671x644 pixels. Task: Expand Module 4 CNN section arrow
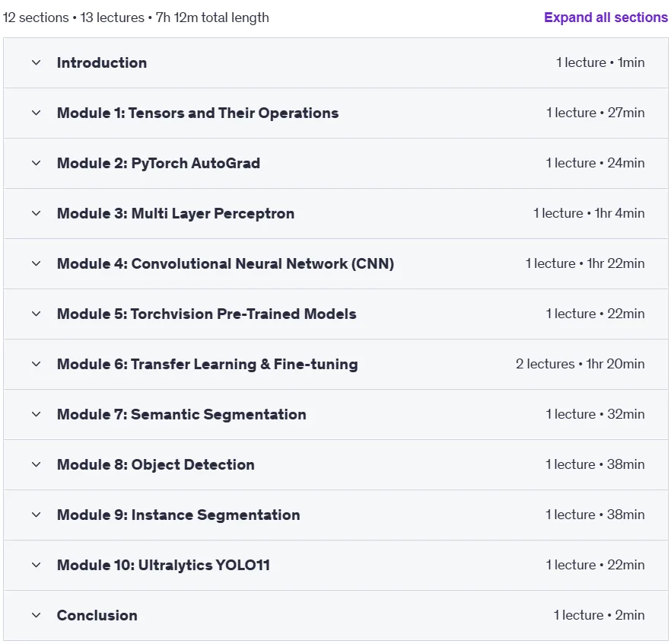(37, 263)
